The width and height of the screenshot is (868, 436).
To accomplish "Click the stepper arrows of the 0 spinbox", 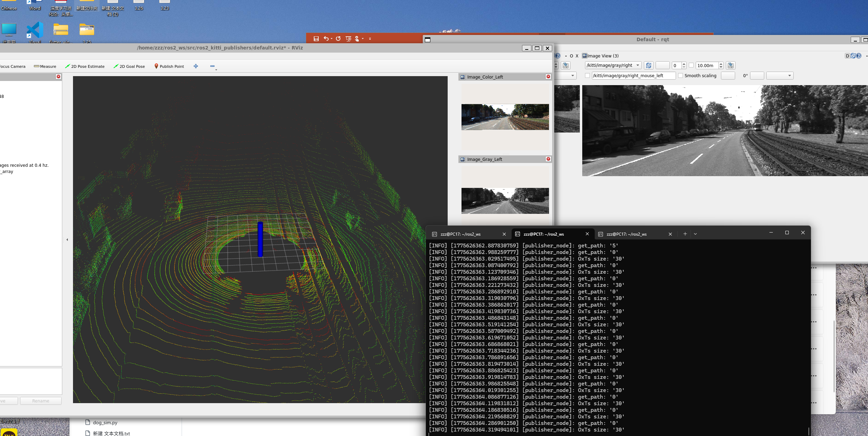I will 684,65.
